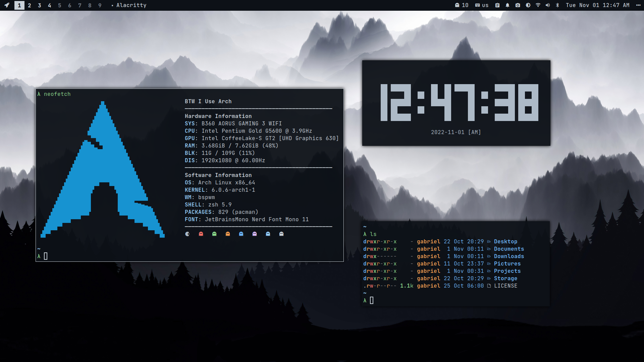Click the orange ghost color icon
644x362 pixels.
(228, 234)
